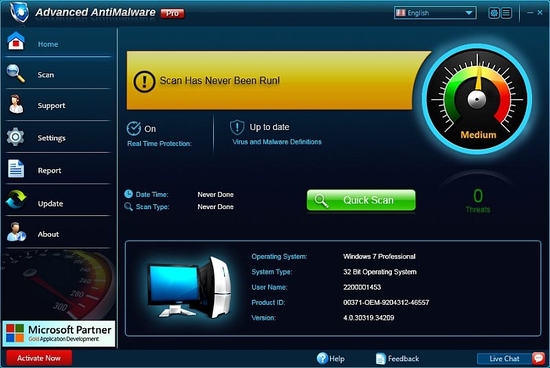Select the Settings menu item
550x368 pixels.
tap(58, 137)
